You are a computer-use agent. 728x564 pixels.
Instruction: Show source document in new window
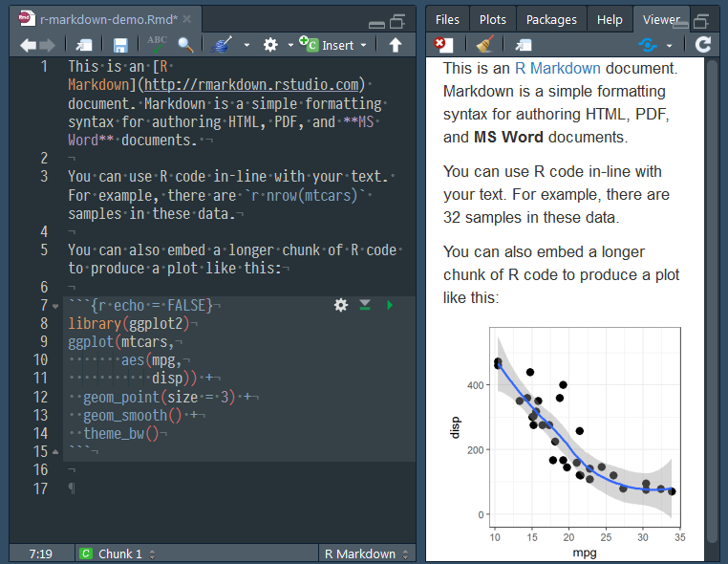(x=84, y=45)
